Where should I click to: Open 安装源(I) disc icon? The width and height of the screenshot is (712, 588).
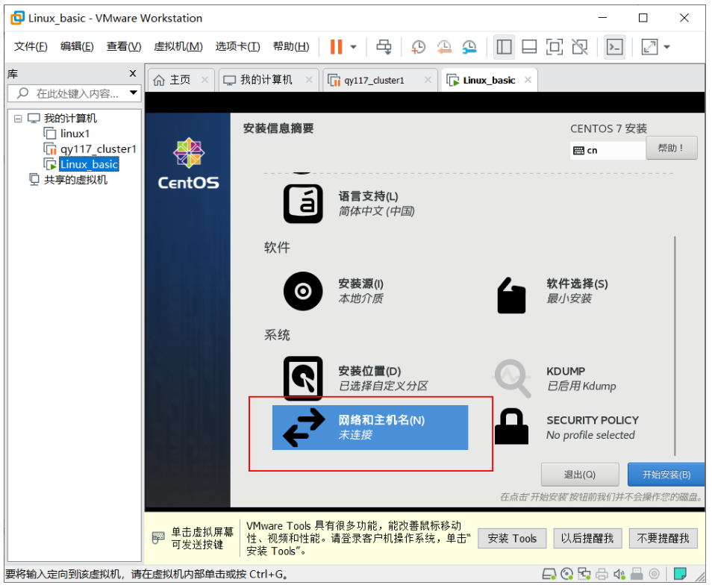click(x=303, y=292)
